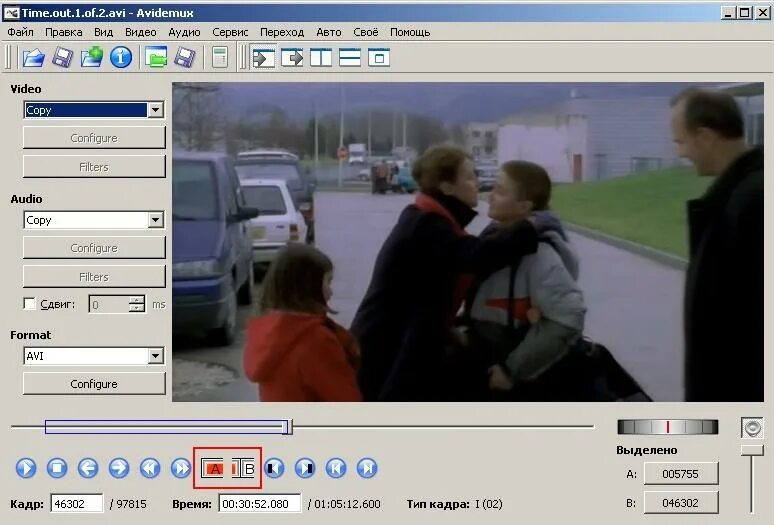Click the vertical volume slider handle

[752, 450]
